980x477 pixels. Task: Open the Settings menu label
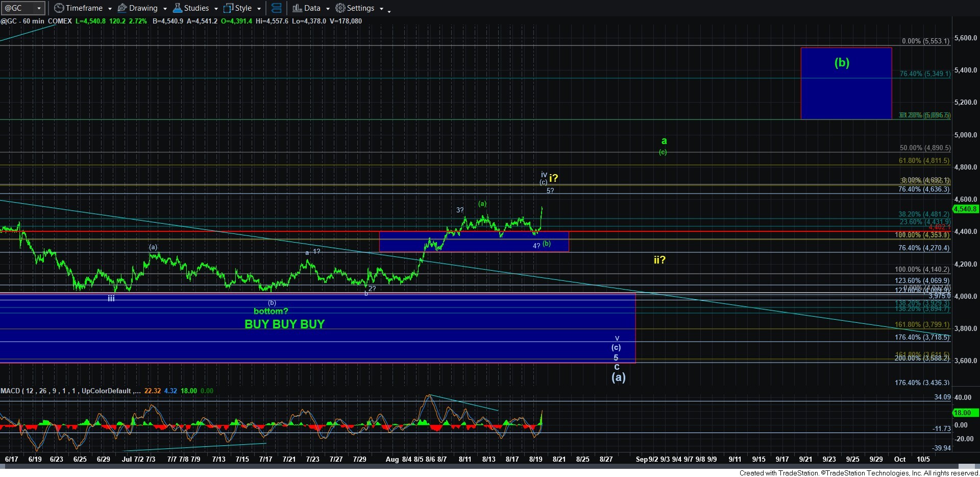(361, 8)
